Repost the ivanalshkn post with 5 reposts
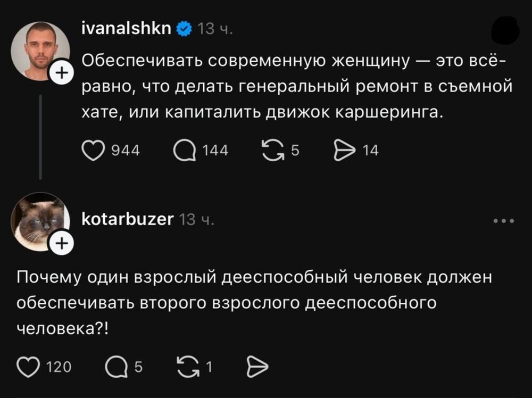532x398 pixels. tap(273, 151)
